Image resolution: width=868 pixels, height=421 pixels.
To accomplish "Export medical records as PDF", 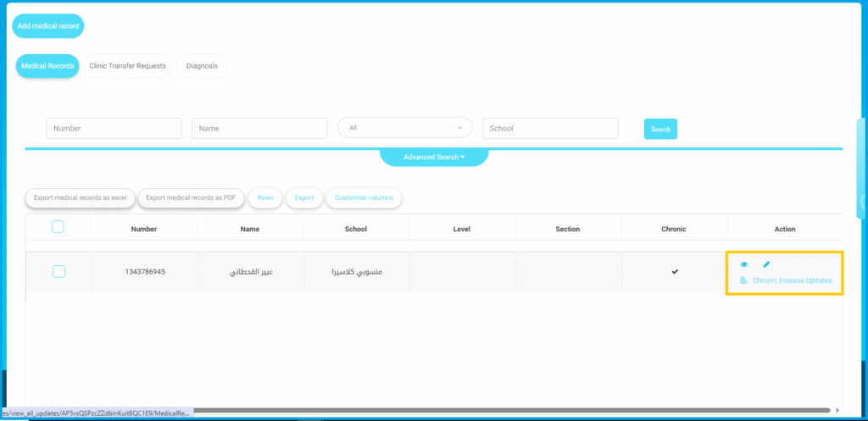I will pos(192,197).
